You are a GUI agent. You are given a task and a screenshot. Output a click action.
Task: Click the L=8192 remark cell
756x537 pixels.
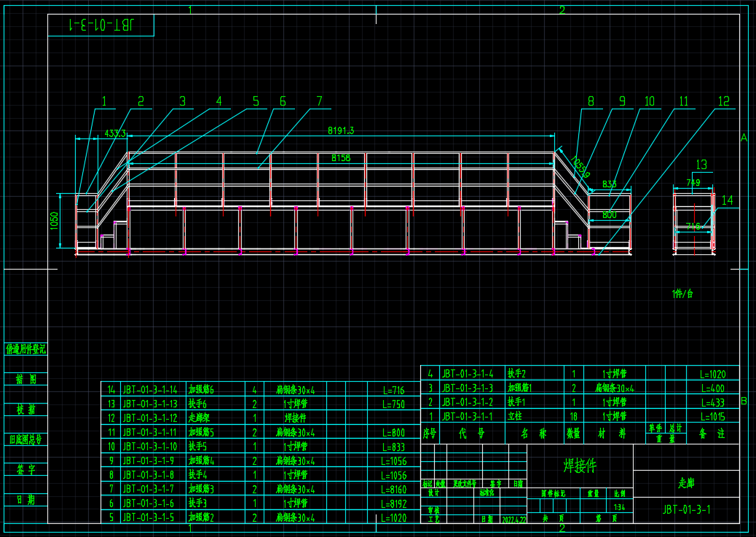[x=394, y=504]
